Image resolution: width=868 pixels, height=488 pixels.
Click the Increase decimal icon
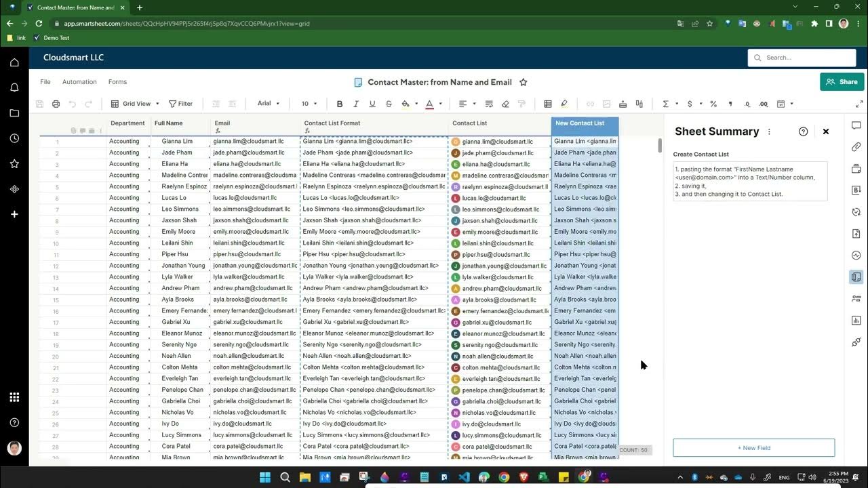[x=764, y=104]
